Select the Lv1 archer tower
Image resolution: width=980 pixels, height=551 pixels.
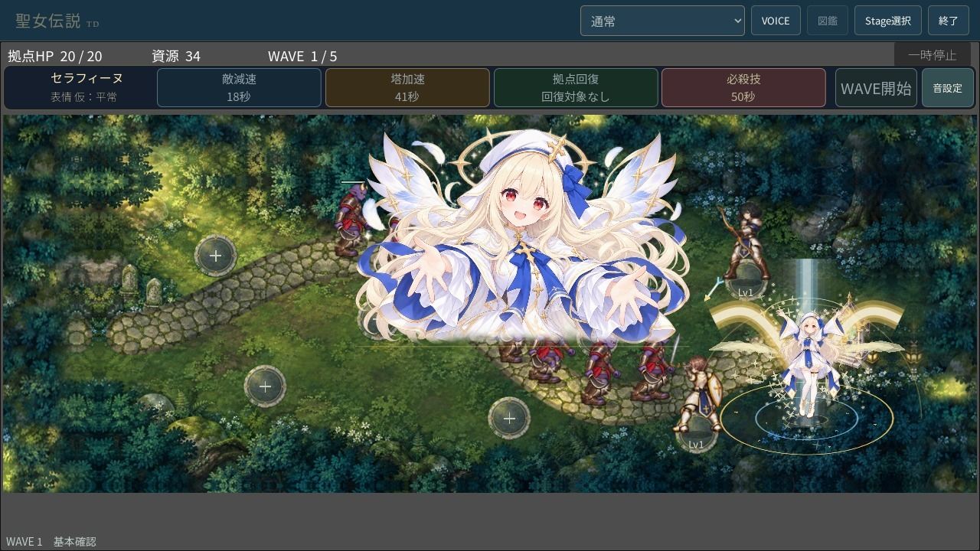746,251
